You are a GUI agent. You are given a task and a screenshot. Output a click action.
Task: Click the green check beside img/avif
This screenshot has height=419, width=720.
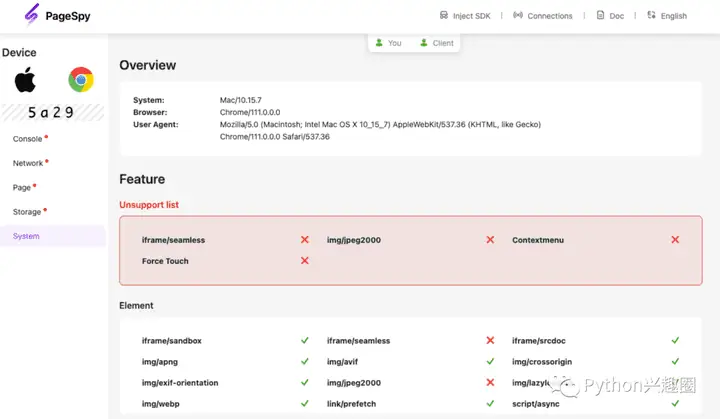click(490, 362)
